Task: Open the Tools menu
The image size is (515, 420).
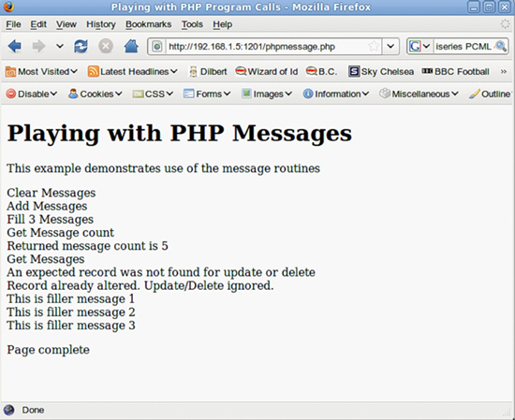Action: click(x=192, y=24)
